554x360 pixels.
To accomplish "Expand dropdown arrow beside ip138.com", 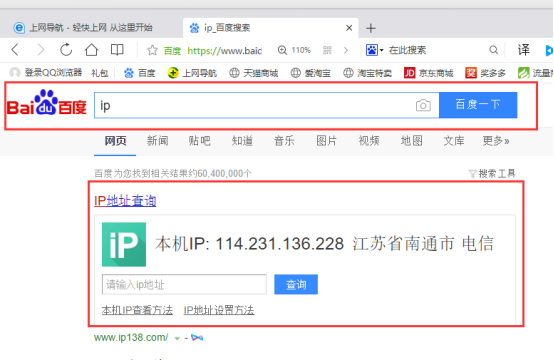I will coord(177,338).
